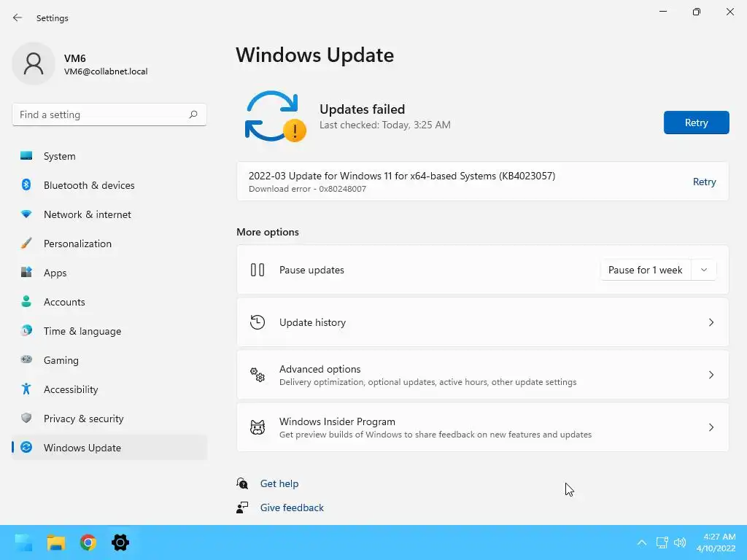Screen dimensions: 747x560
Task: Click the network tray icon
Action: 662,542
